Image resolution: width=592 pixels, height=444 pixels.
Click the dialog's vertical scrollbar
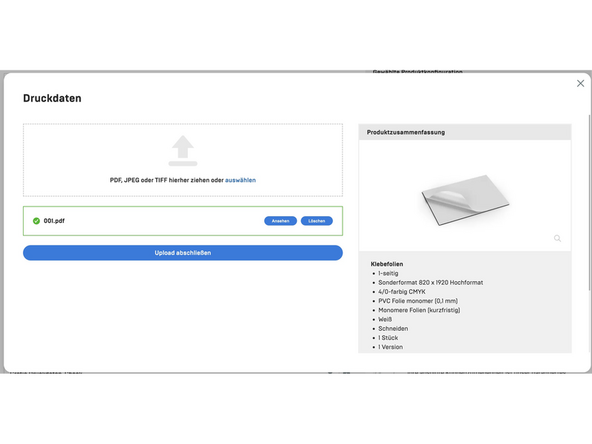[x=589, y=202]
